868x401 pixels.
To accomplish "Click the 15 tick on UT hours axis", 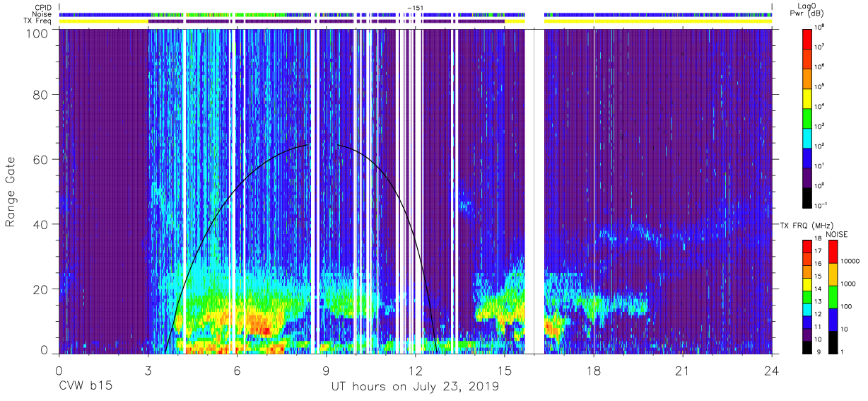I will (x=505, y=371).
